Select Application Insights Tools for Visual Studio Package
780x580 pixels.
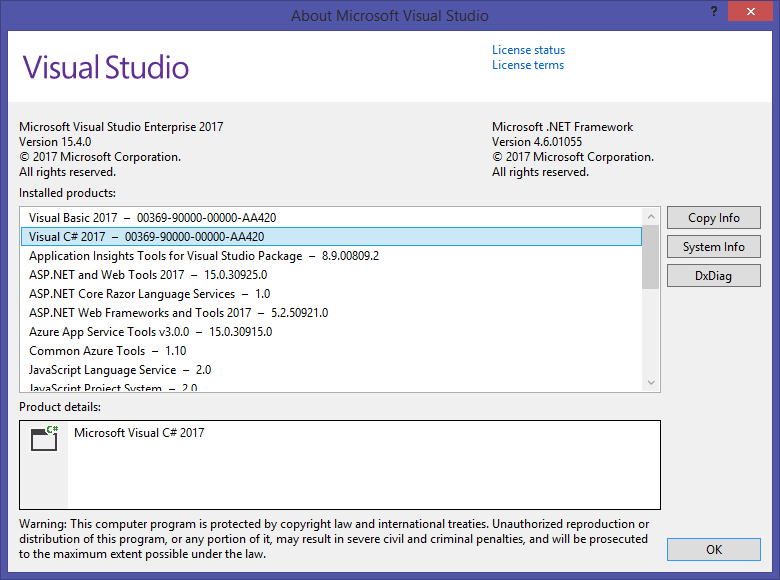coord(331,256)
